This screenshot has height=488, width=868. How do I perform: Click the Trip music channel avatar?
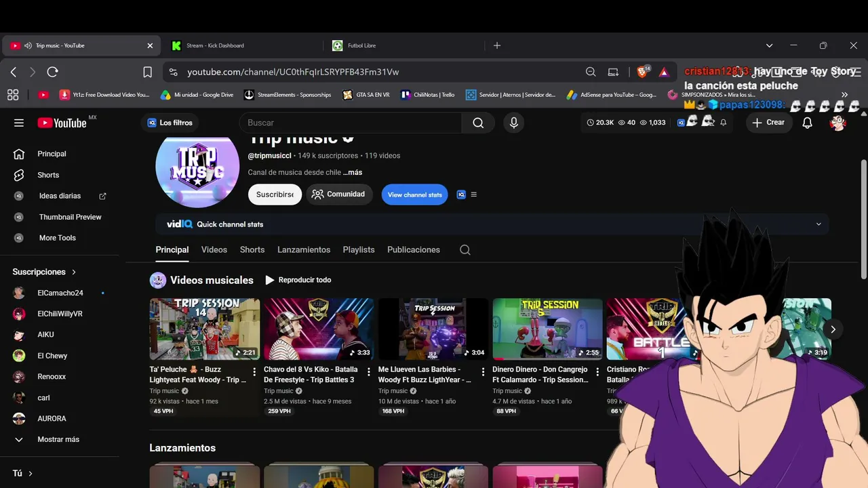pyautogui.click(x=197, y=167)
